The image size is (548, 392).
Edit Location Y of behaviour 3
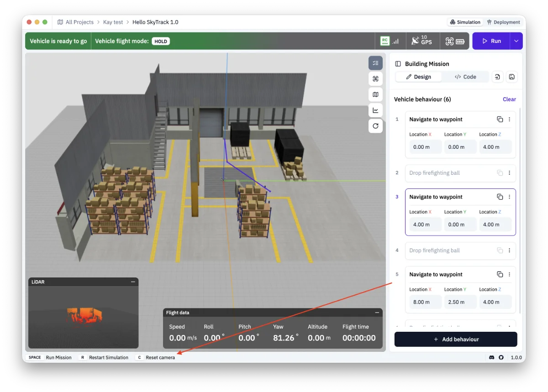click(460, 225)
